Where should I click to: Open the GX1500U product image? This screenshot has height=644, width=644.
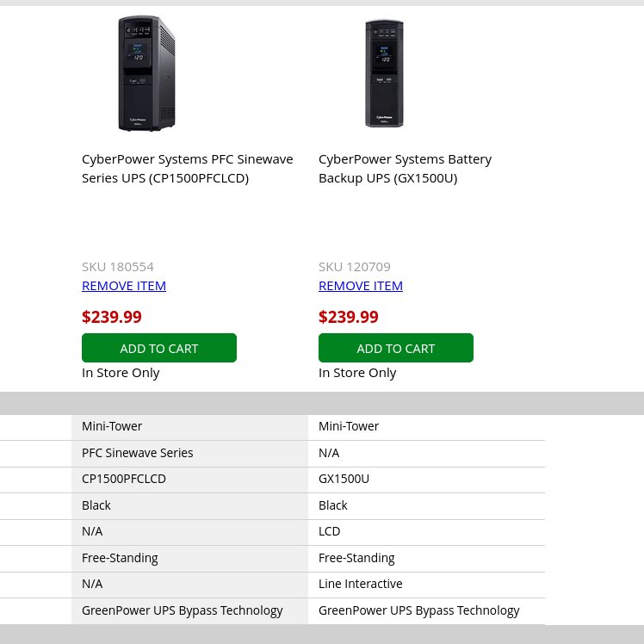[x=384, y=73]
